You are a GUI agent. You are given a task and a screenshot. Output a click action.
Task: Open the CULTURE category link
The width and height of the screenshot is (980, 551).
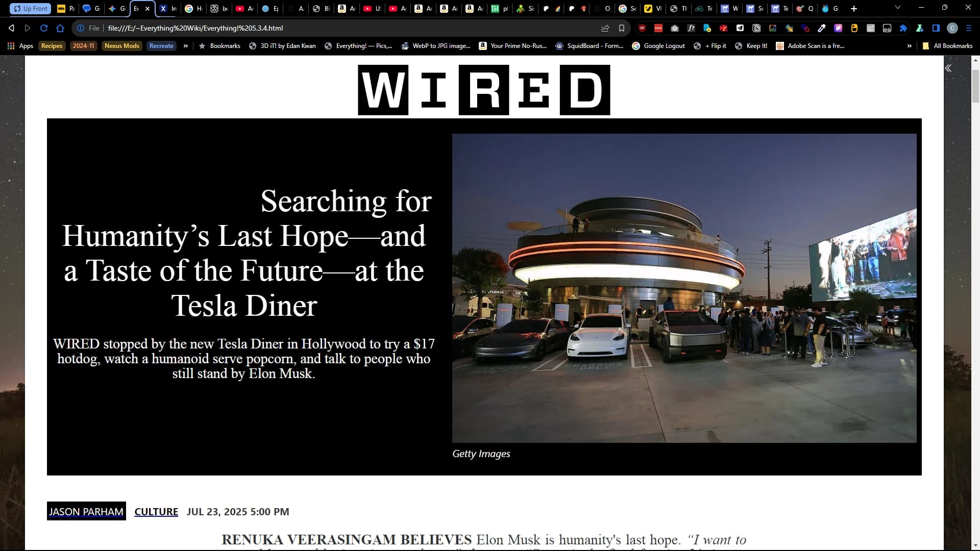coord(156,512)
